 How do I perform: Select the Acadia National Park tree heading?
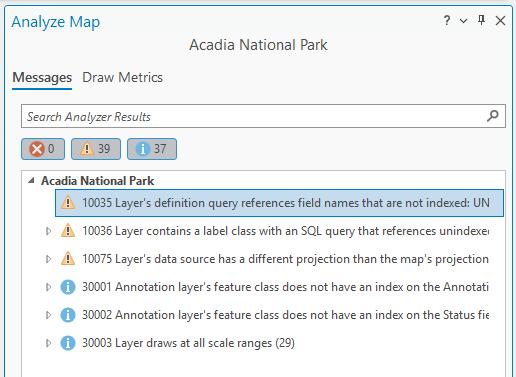tap(97, 181)
